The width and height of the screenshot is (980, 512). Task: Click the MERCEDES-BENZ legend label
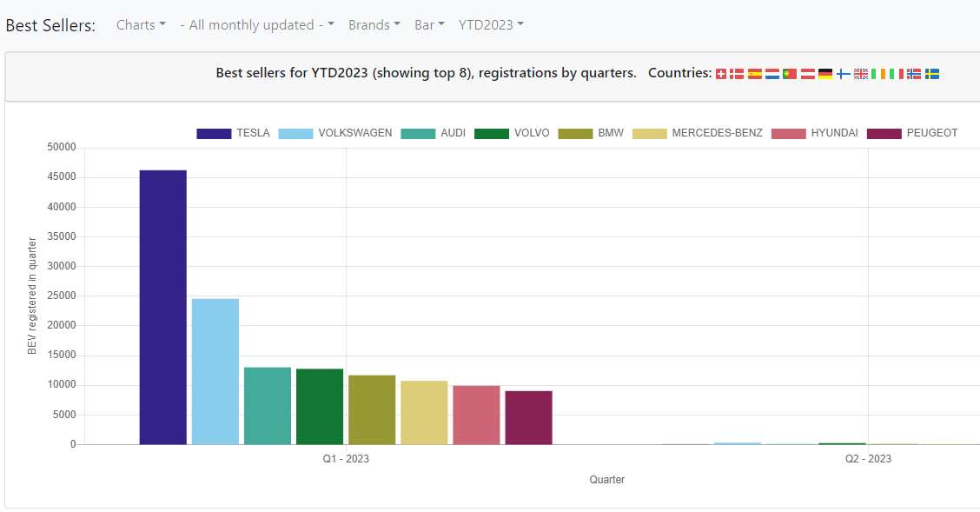[x=717, y=133]
